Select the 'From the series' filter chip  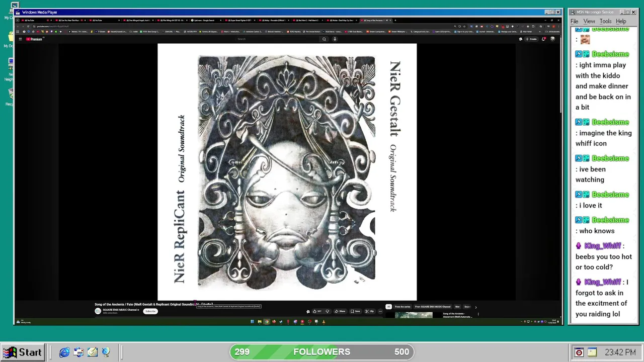403,307
